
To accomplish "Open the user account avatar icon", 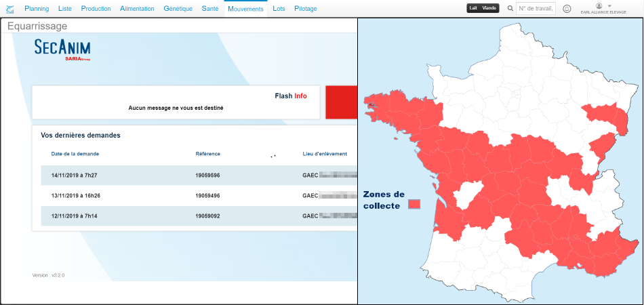I will point(599,5).
